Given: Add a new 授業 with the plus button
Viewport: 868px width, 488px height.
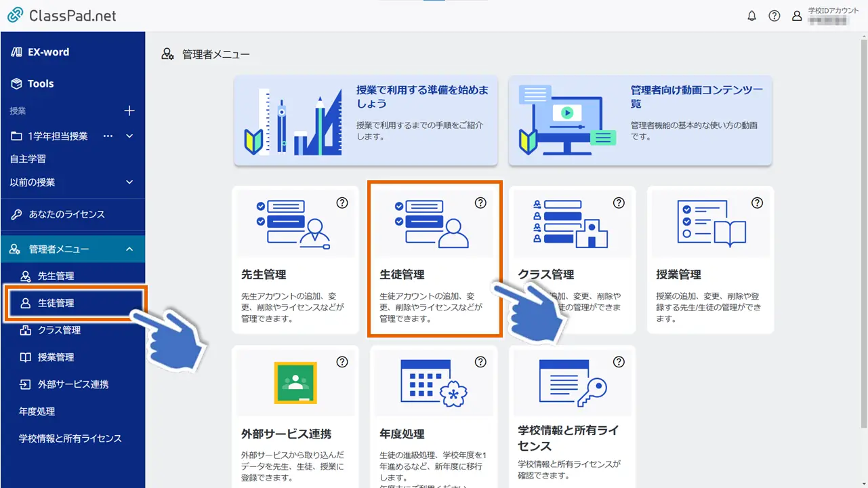Looking at the screenshot, I should coord(129,110).
